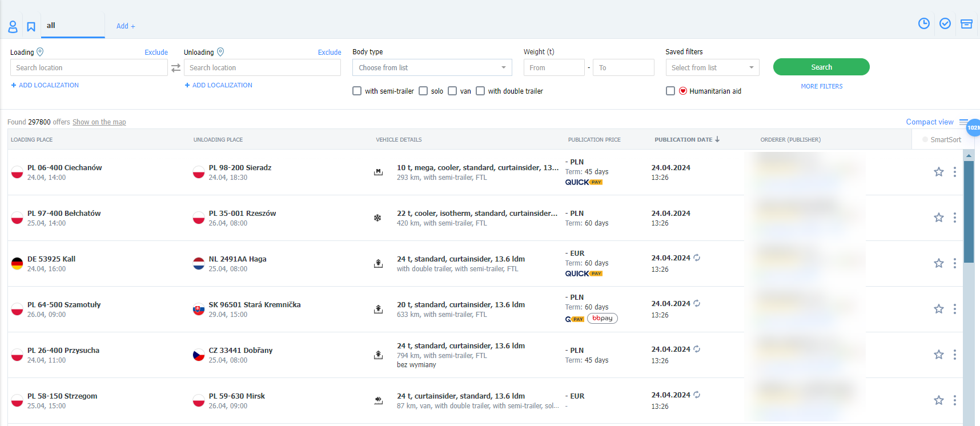Open the archive box icon
Image resolution: width=980 pixels, height=426 pixels.
coord(966,23)
